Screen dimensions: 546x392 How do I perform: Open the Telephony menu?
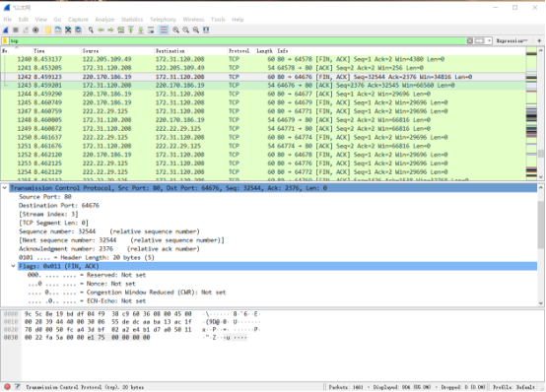pos(163,20)
